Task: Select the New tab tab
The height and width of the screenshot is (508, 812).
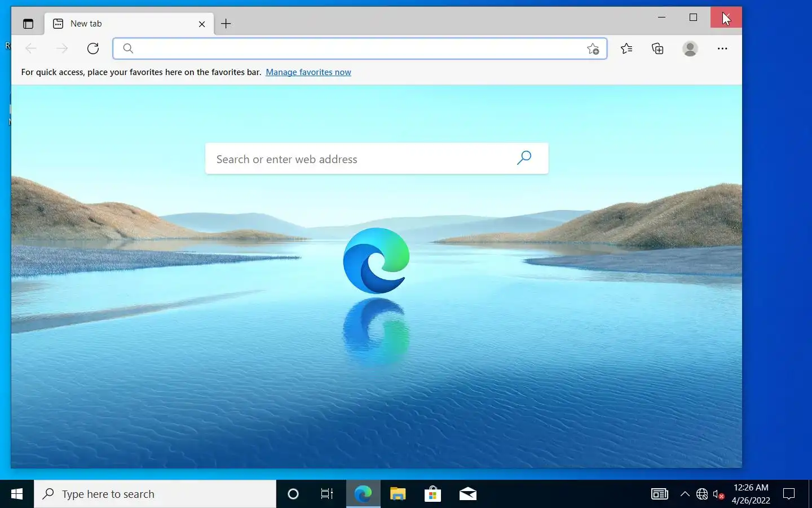Action: pyautogui.click(x=129, y=24)
